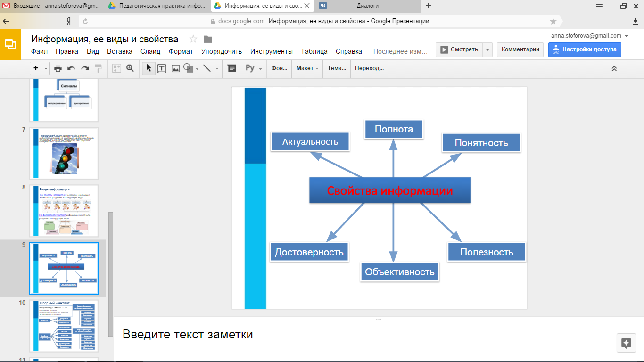Viewport: 644px width, 362px height.
Task: Select the Text box tool
Action: 162,68
